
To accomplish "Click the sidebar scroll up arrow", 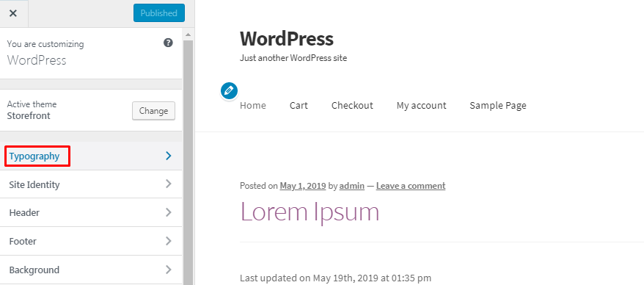I will coord(188,34).
